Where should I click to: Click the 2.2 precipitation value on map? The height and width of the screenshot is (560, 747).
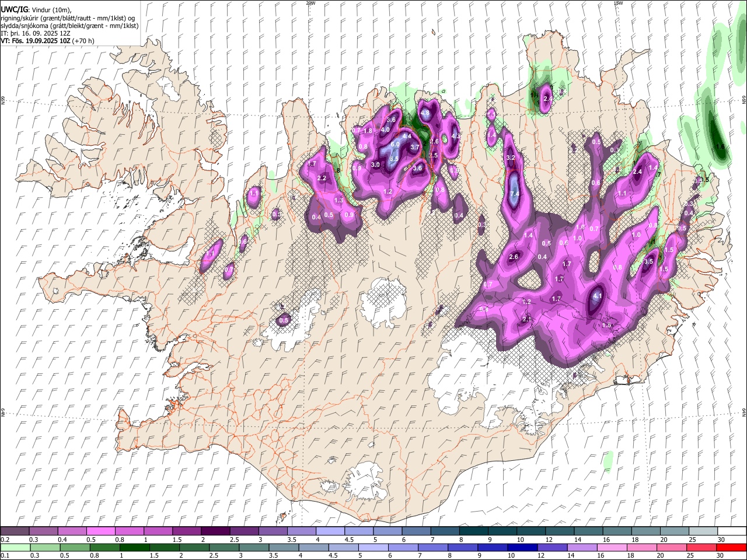[x=322, y=178]
